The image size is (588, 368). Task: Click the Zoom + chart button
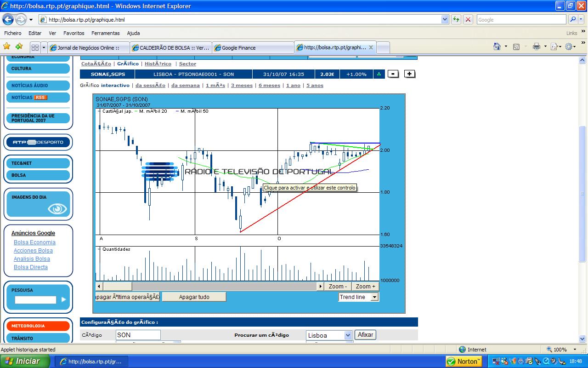click(366, 287)
